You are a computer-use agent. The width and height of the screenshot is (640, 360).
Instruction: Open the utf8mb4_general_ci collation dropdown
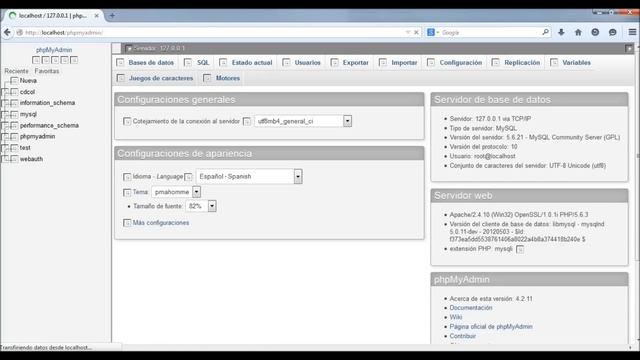point(303,121)
